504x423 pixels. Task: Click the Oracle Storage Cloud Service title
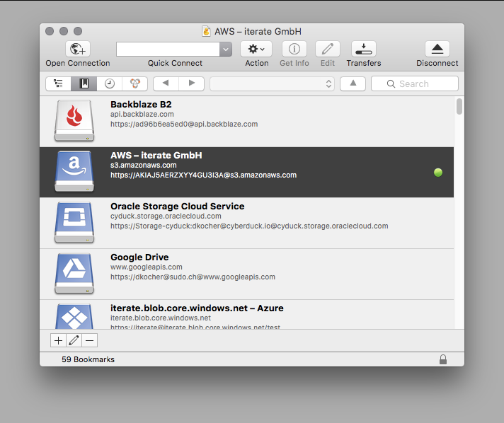178,207
